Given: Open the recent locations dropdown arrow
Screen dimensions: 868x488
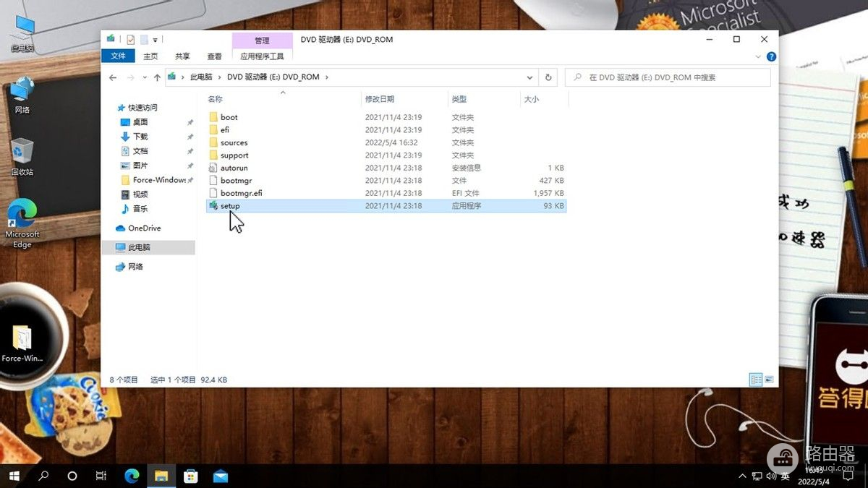Looking at the screenshot, I should [144, 77].
